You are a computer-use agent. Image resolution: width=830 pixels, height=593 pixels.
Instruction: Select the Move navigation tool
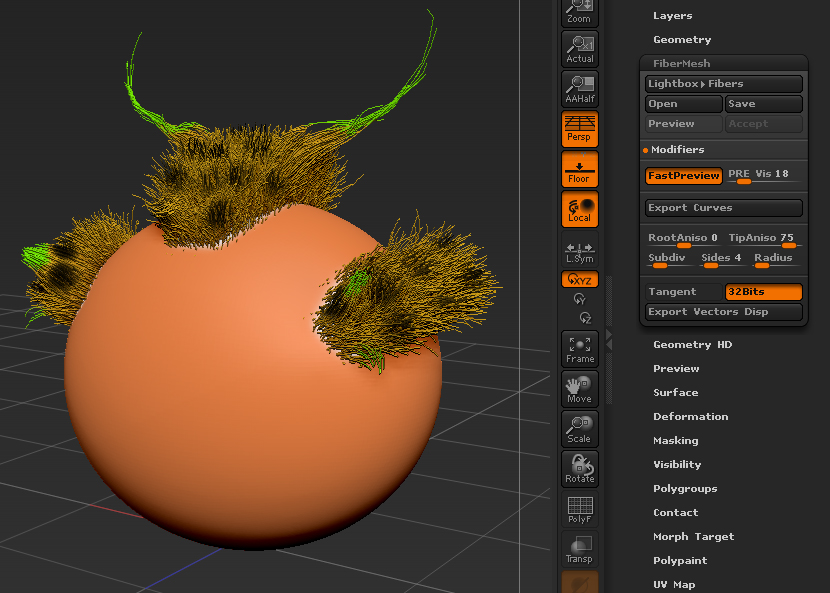tap(579, 389)
